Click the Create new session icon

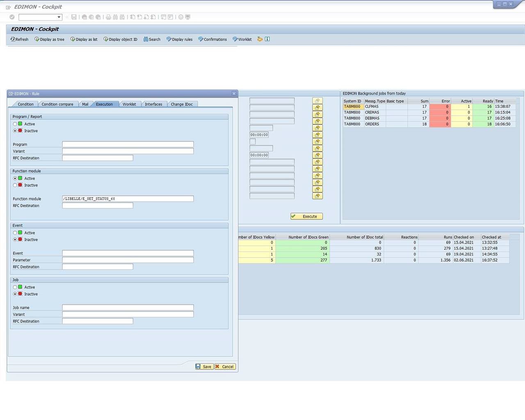click(164, 17)
